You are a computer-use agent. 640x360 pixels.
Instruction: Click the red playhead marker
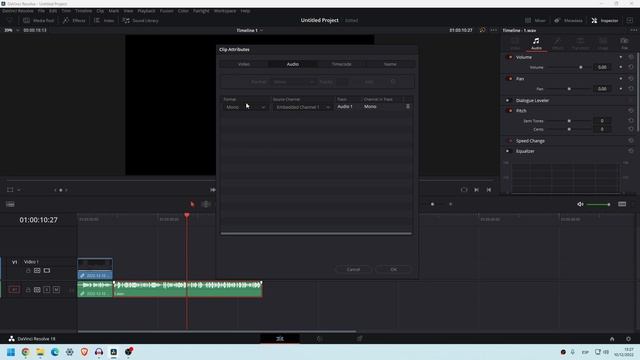pos(187,215)
